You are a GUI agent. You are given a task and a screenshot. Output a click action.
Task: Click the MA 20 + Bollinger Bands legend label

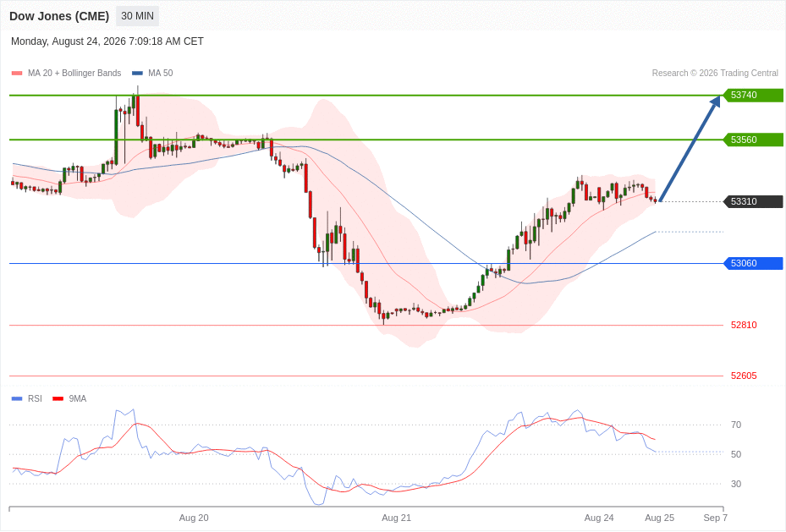pos(74,73)
